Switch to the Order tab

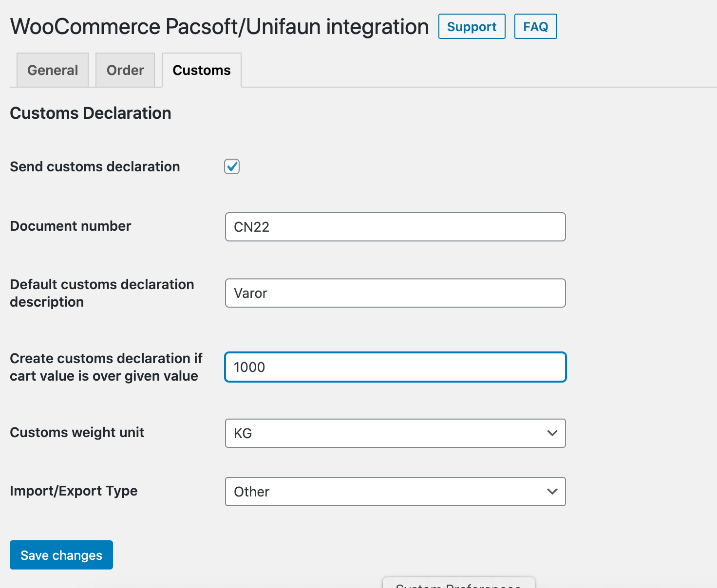[x=125, y=70]
